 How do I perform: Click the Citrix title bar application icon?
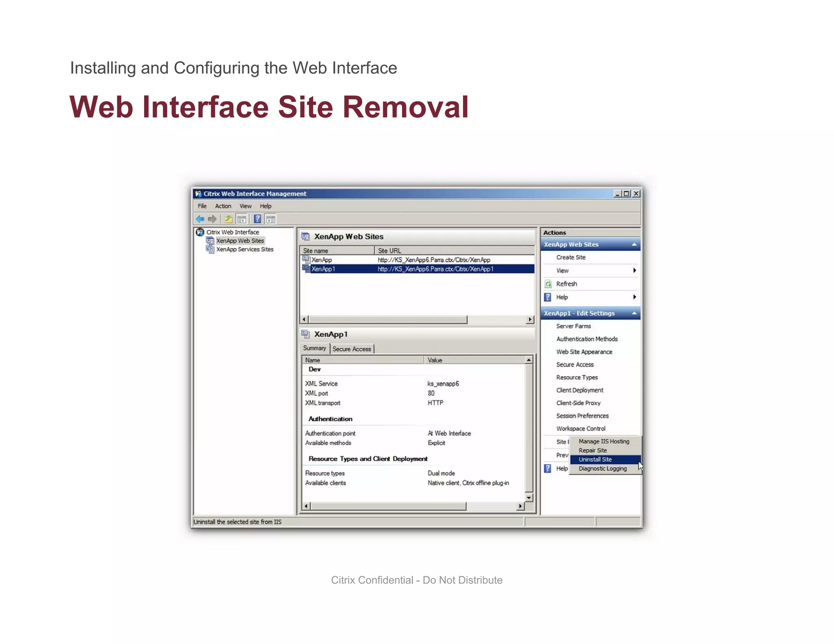coord(198,194)
